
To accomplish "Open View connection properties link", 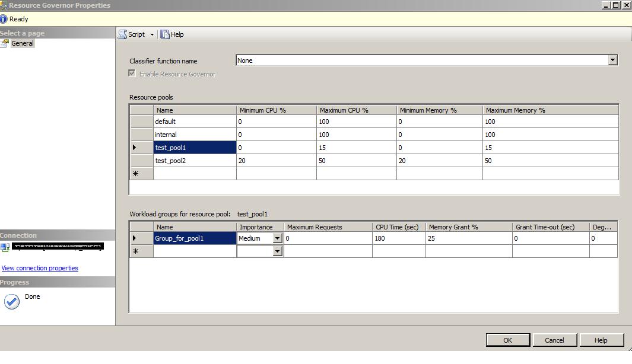I will point(40,268).
